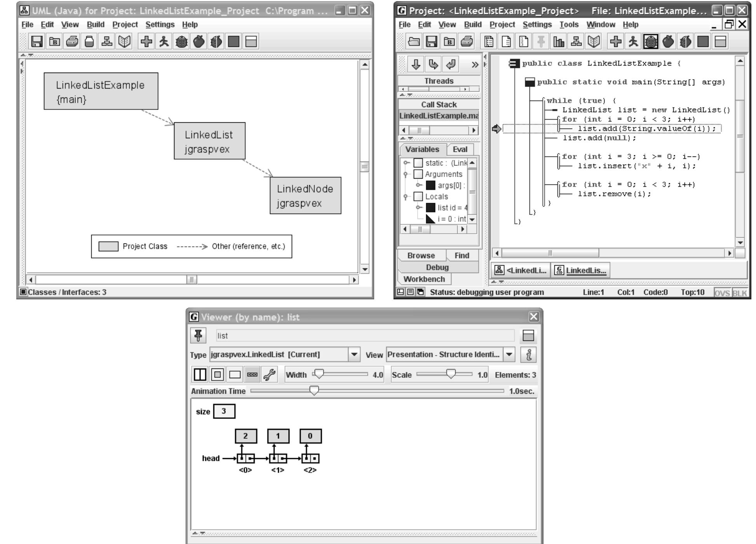This screenshot has height=544, width=756.
Task: Toggle the plain rectangle view button in Viewer
Action: coord(235,375)
